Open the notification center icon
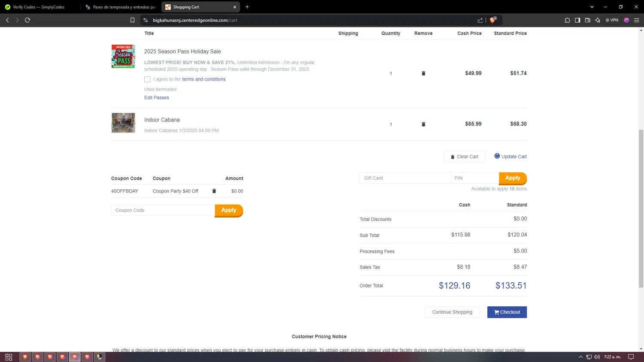 pyautogui.click(x=631, y=357)
